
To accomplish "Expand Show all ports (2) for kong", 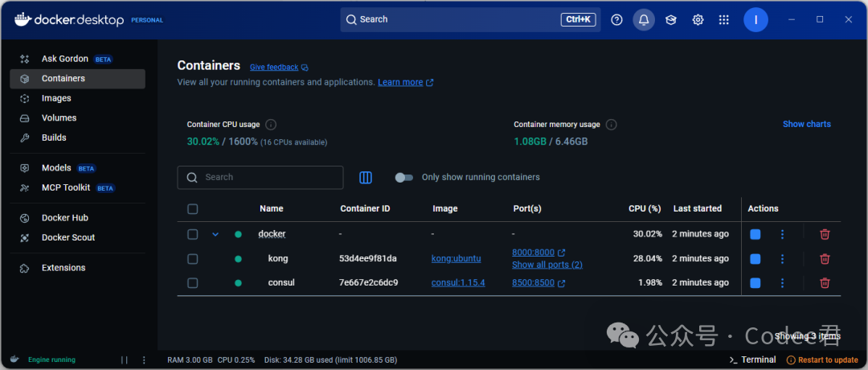I will 547,265.
